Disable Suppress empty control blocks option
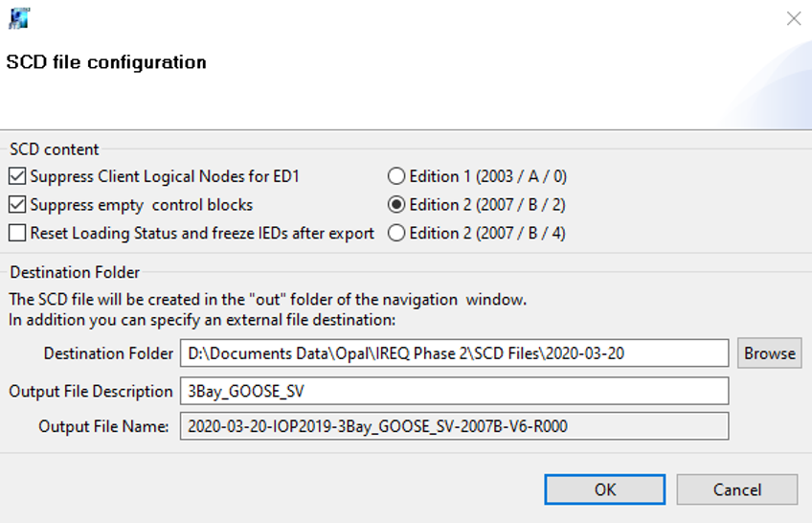This screenshot has height=523, width=812. coord(17,205)
